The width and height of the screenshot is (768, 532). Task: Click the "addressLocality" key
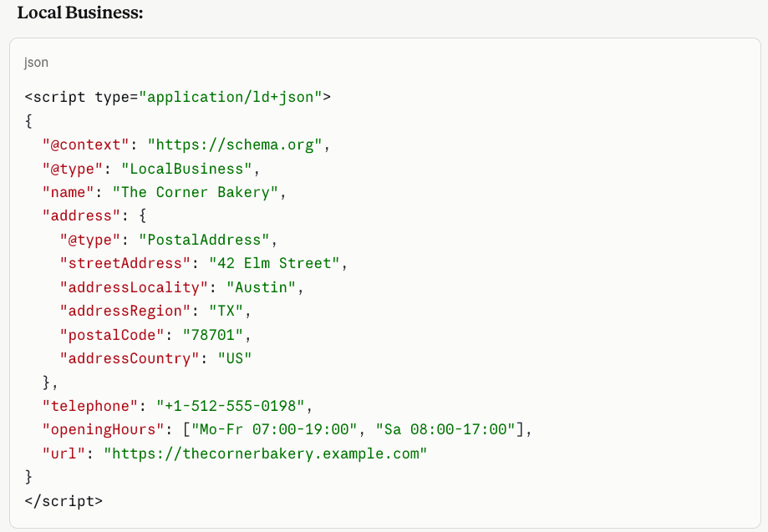(134, 287)
